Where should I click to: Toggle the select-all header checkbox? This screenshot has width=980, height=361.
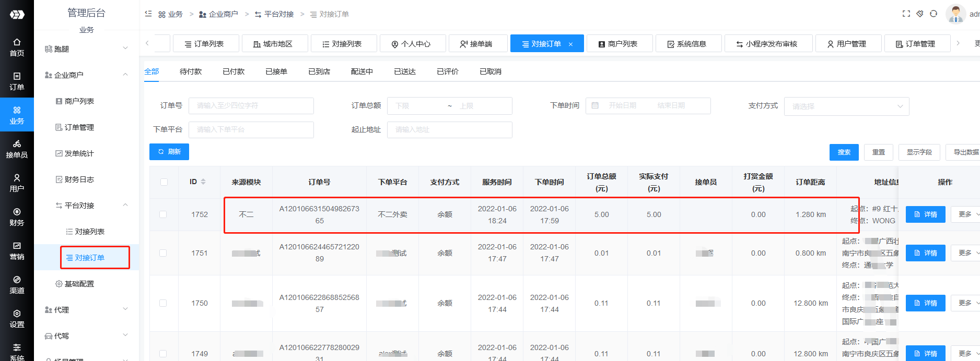click(164, 182)
